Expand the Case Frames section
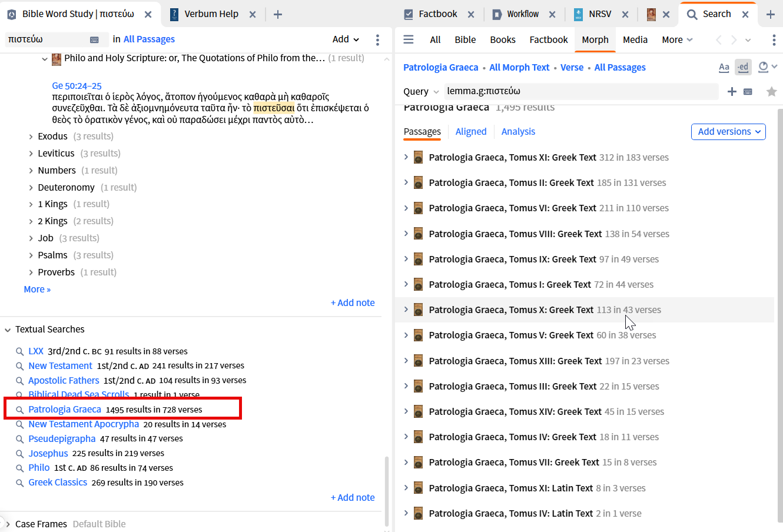Screen dimensions: 783x532 click(x=8, y=524)
